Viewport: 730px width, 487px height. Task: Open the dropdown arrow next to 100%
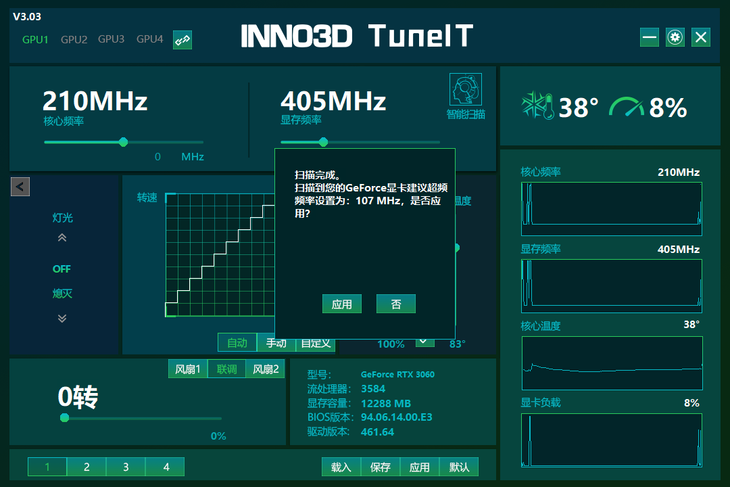[423, 342]
